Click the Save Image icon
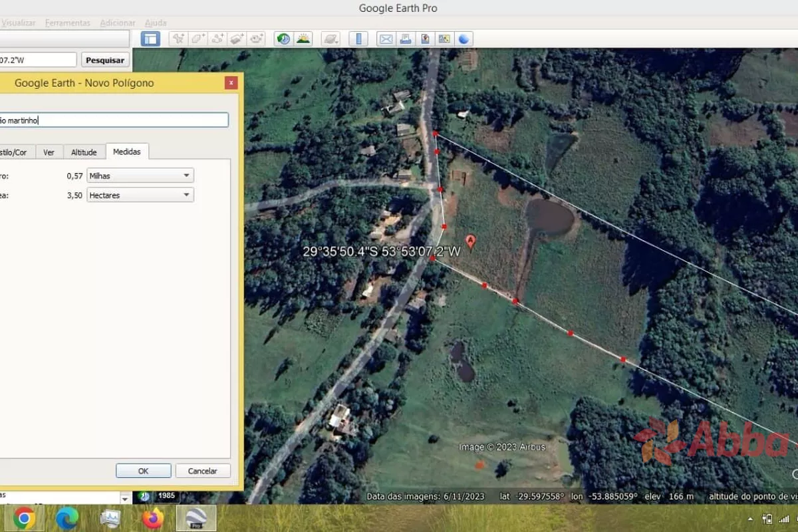This screenshot has width=798, height=532. tap(425, 39)
